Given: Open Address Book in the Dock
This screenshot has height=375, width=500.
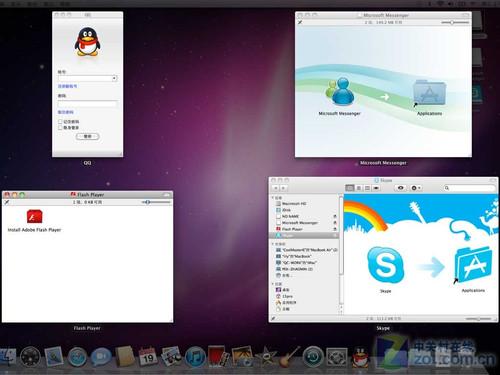Looking at the screenshot, I should 125,356.
